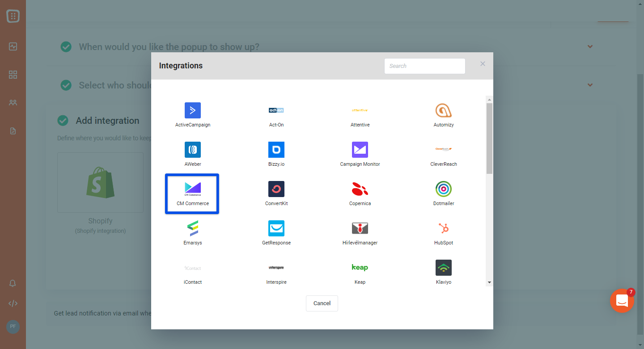Open the chat widget bubble
The height and width of the screenshot is (349, 644).
click(x=622, y=301)
